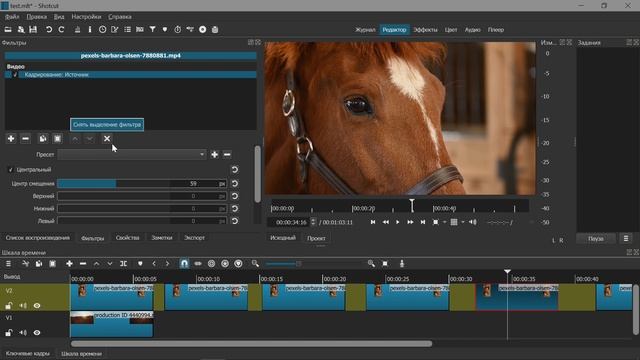
Task: Split at playhead icon on timeline
Action: click(x=124, y=264)
